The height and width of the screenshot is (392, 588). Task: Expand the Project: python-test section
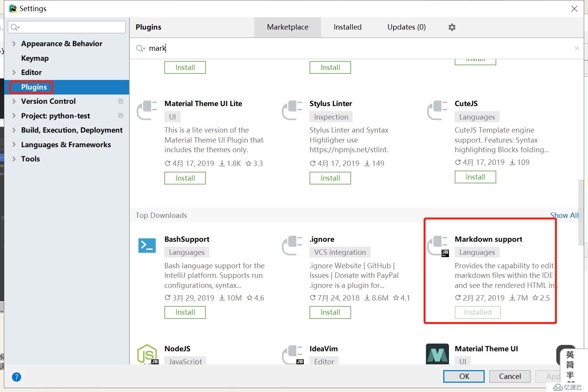[x=14, y=116]
